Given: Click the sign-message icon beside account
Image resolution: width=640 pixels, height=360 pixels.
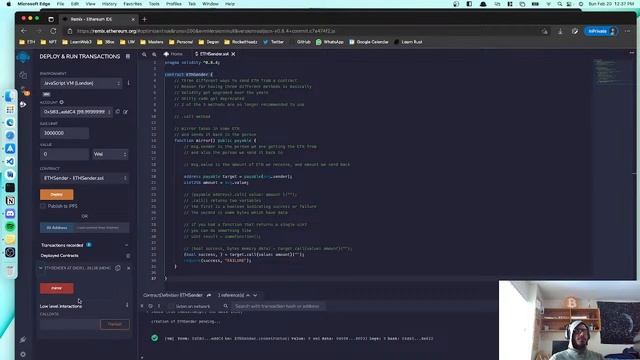Looking at the screenshot, I should [x=125, y=111].
